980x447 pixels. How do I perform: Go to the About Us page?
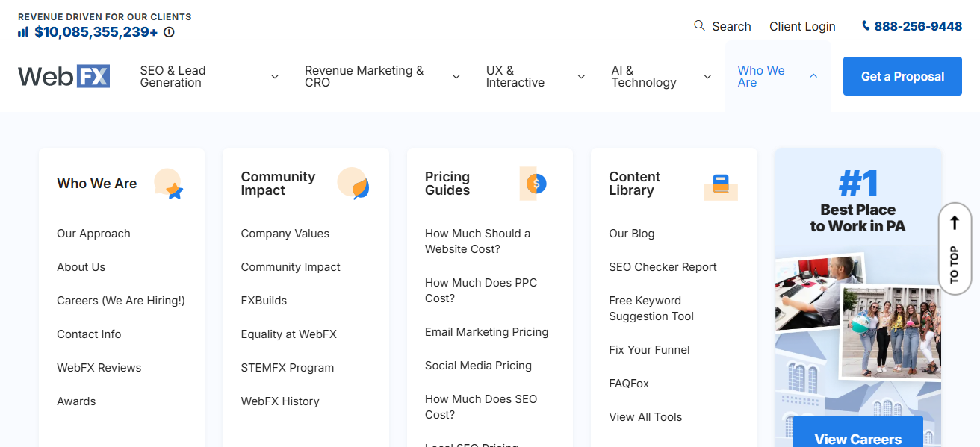81,267
